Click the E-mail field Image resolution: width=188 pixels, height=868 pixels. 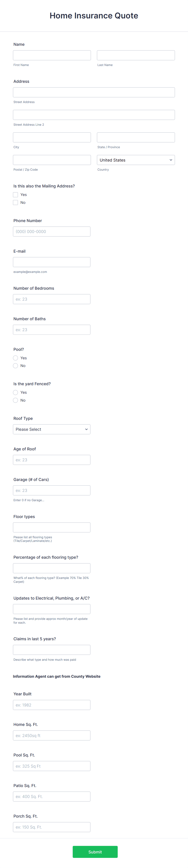click(x=52, y=262)
